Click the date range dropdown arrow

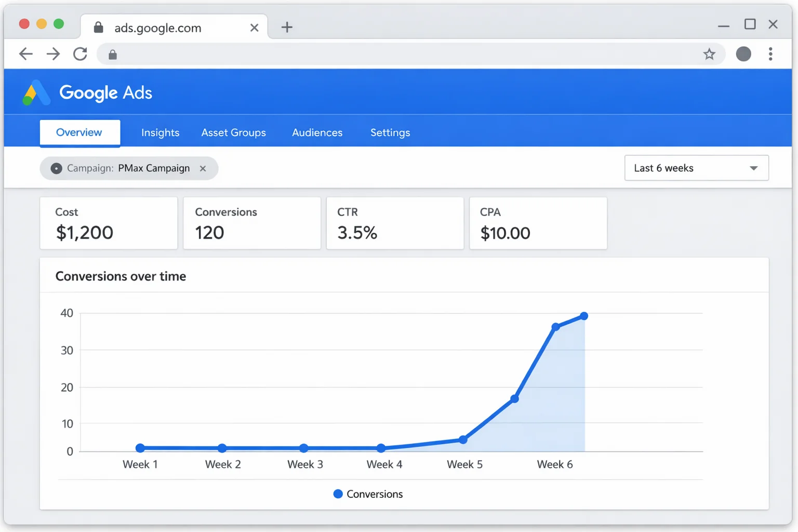coord(753,168)
